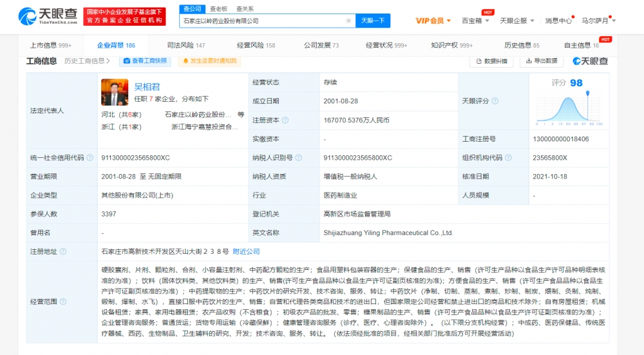Switch to 上市信息 tab
Viewport: 644px width, 355px height.
[x=50, y=45]
